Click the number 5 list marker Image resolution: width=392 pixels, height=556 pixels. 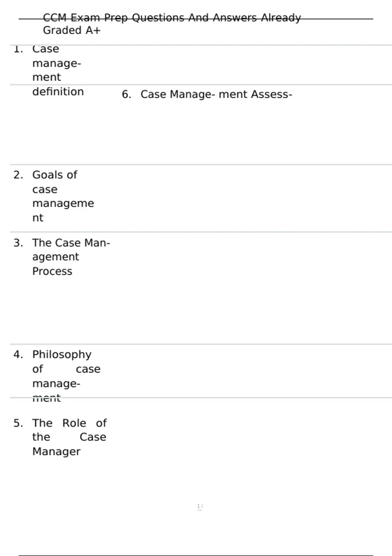point(18,423)
